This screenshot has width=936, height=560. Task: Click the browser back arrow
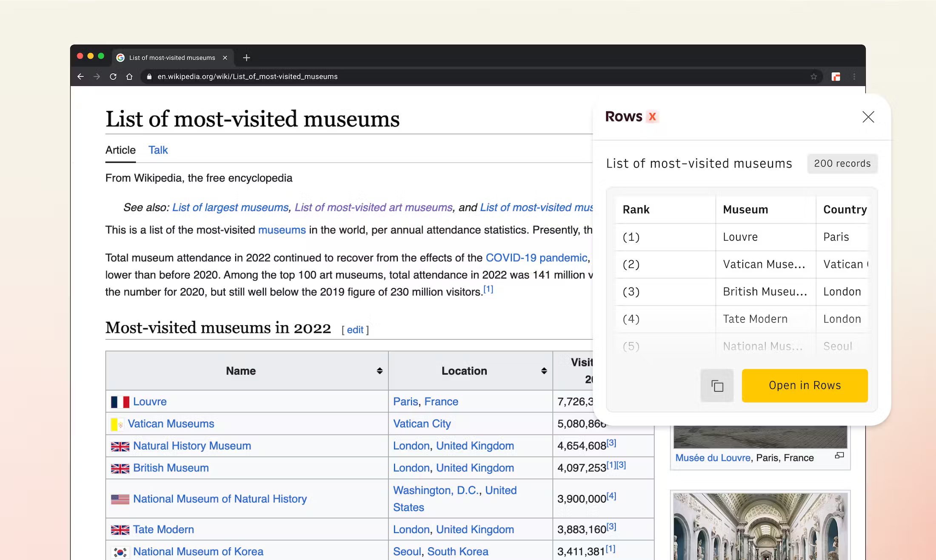click(80, 77)
